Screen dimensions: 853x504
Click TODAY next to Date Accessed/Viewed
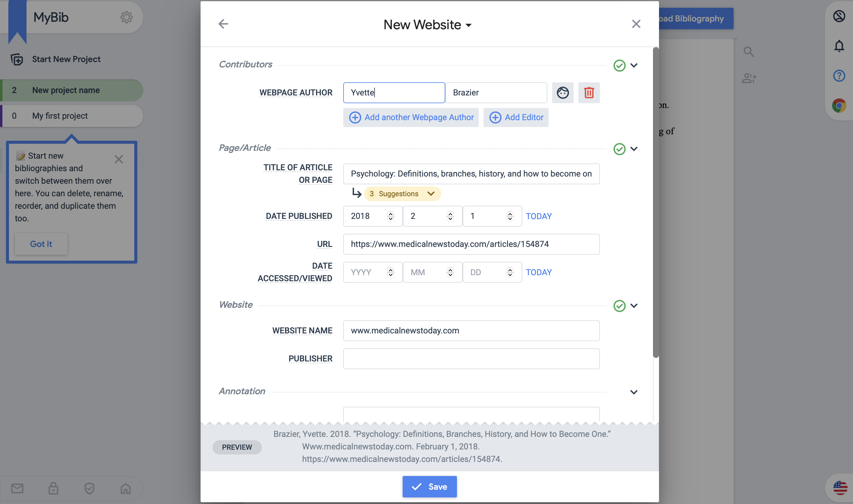(538, 272)
